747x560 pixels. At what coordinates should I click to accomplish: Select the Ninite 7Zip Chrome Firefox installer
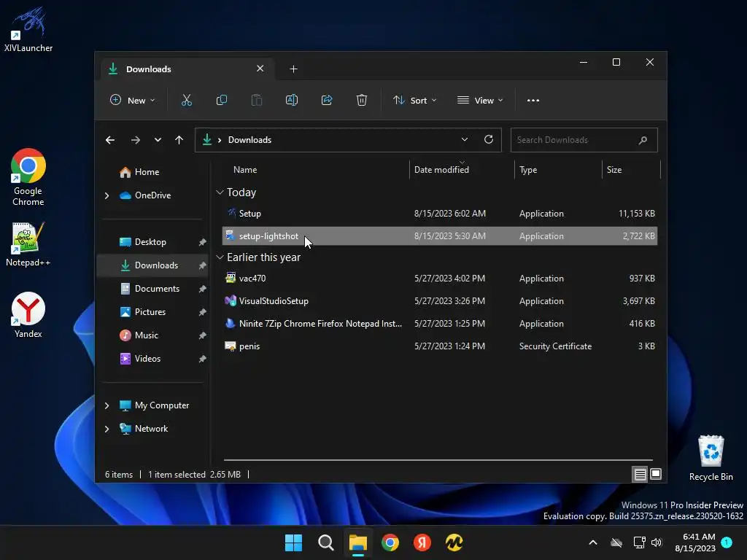pyautogui.click(x=439, y=324)
